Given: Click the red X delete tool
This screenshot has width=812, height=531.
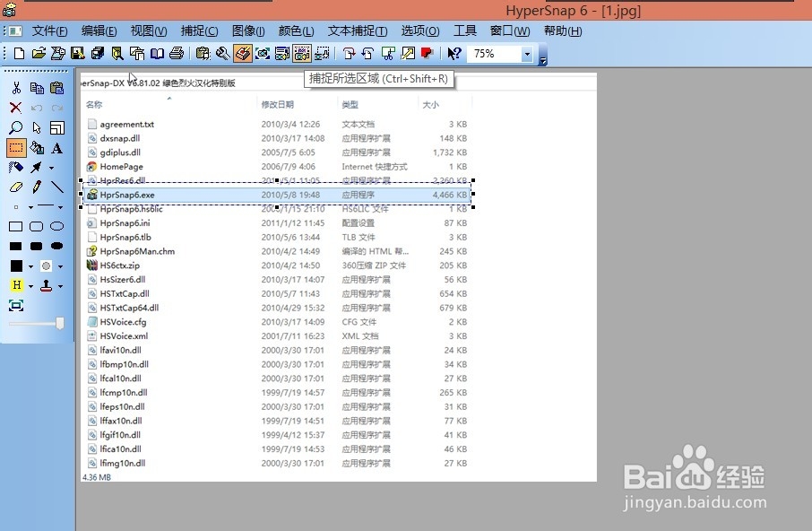Looking at the screenshot, I should tap(16, 108).
